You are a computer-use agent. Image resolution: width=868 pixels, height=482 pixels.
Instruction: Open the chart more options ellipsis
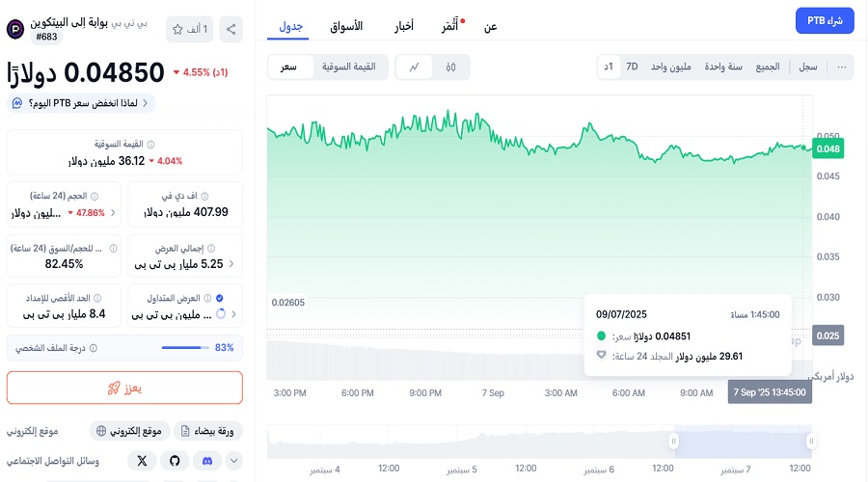click(x=841, y=67)
